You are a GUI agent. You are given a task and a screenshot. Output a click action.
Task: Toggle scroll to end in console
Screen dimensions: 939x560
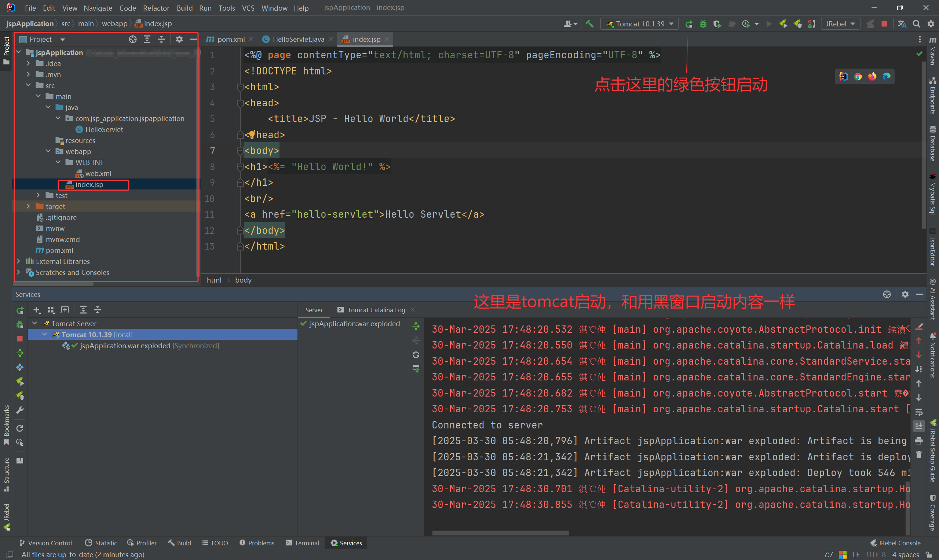point(919,425)
